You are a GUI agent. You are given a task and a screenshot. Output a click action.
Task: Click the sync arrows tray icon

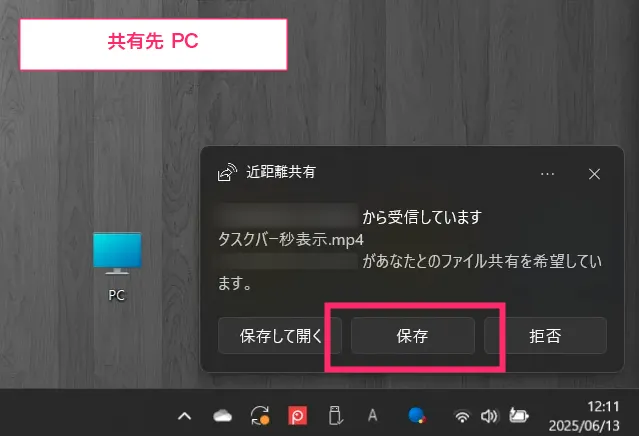[x=260, y=416]
